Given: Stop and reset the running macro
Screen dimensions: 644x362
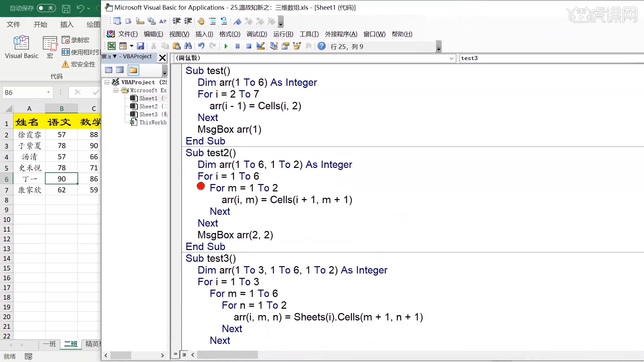Looking at the screenshot, I should tap(249, 46).
